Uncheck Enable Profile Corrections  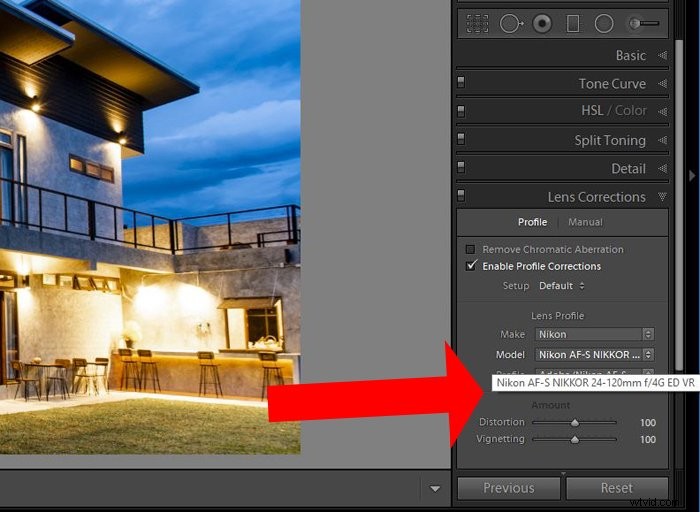tap(471, 266)
